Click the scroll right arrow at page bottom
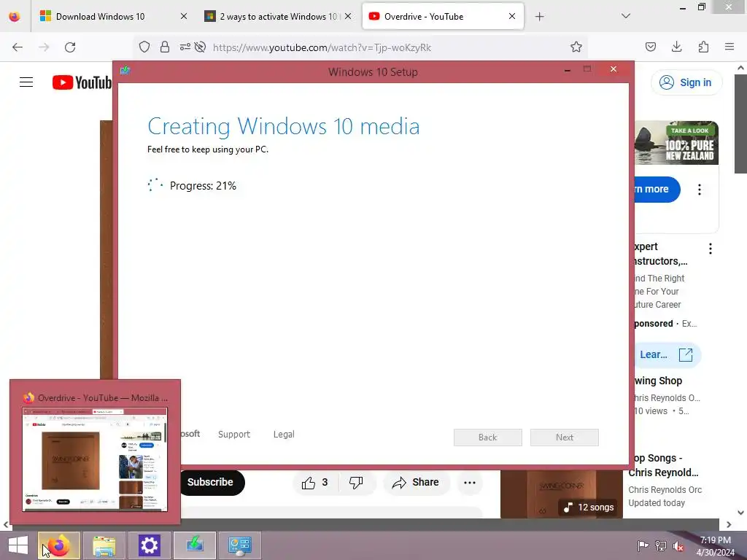747x560 pixels. (x=729, y=525)
